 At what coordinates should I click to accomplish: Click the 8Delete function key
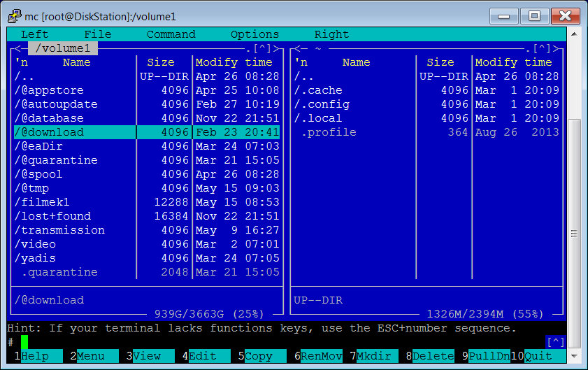430,356
